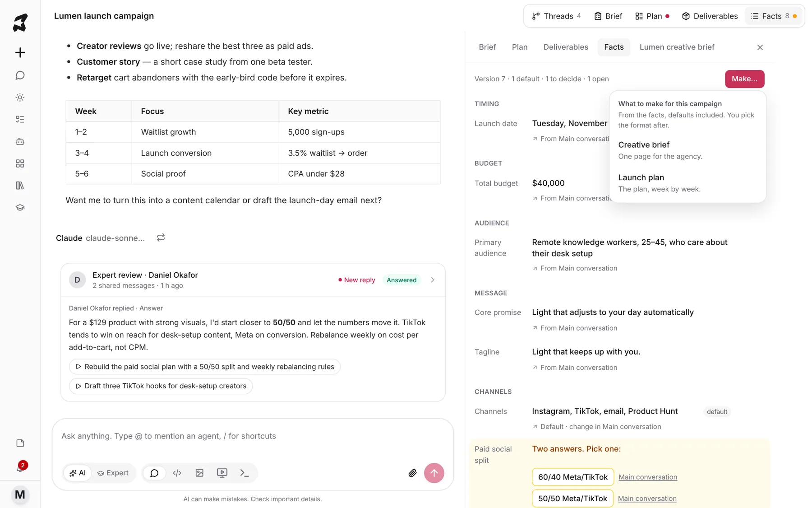Toggle the Facts 8 panel in the top bar
The width and height of the screenshot is (812, 508).
[774, 16]
